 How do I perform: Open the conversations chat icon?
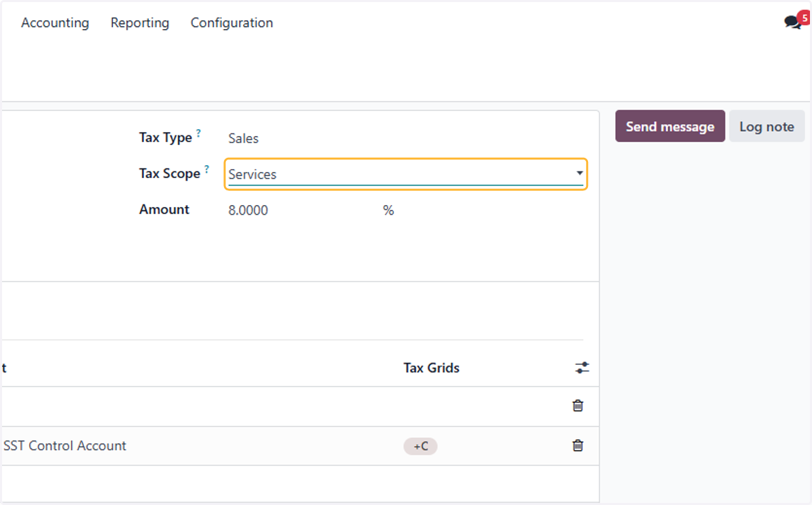[793, 22]
